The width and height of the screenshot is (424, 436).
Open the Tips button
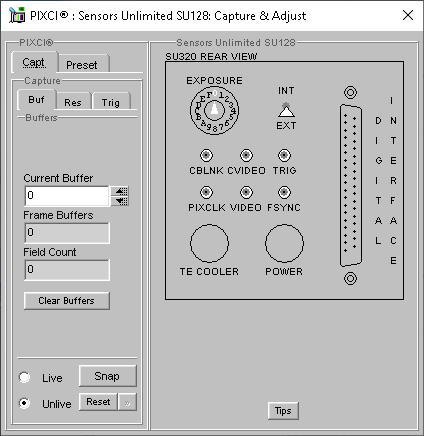283,411
